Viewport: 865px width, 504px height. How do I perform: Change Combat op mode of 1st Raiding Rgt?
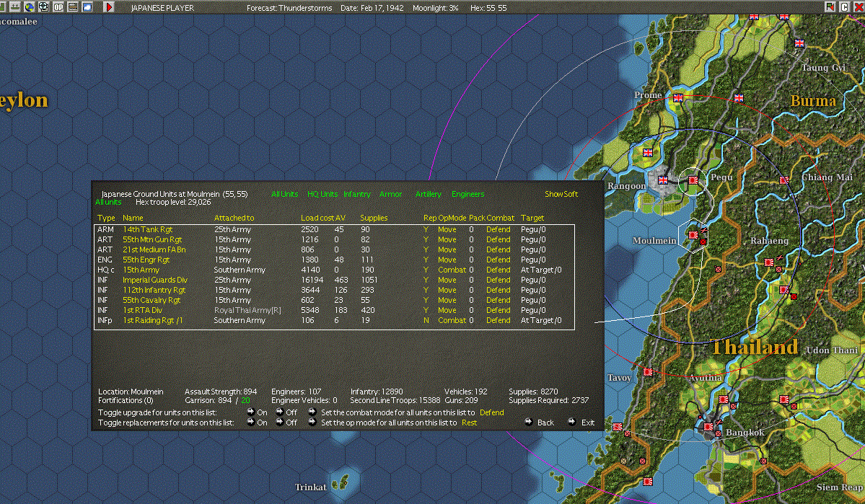point(452,320)
